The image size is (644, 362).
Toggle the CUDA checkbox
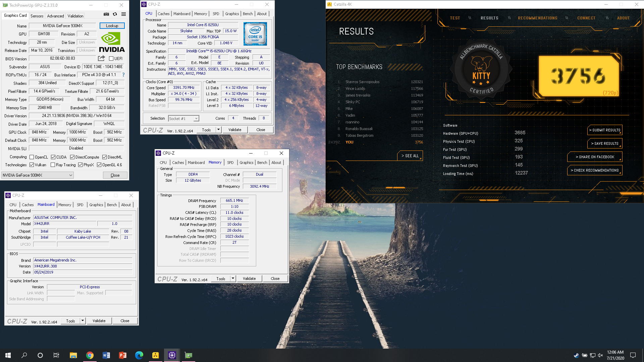point(53,157)
